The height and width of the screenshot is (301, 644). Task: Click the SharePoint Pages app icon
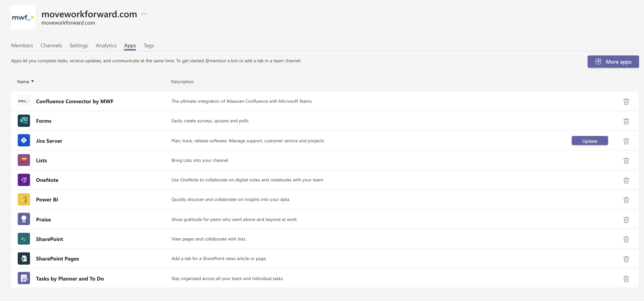click(24, 258)
